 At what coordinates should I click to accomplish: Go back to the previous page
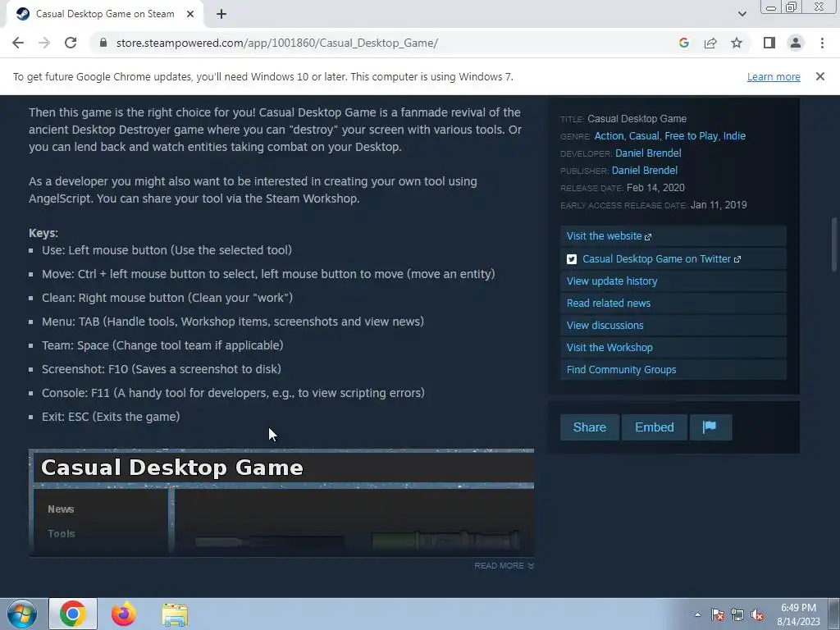tap(18, 43)
